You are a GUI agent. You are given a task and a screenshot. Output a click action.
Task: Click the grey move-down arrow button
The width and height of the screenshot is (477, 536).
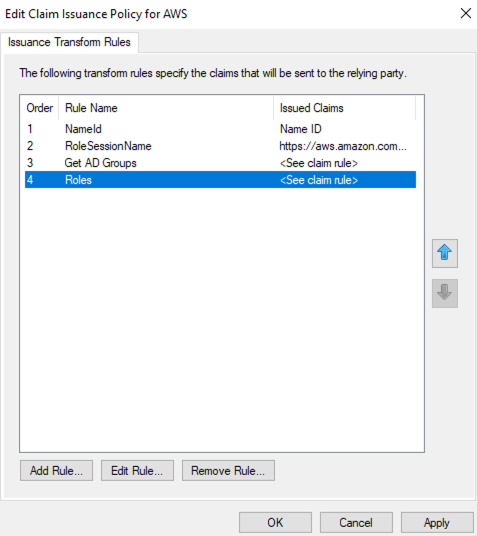(x=445, y=293)
